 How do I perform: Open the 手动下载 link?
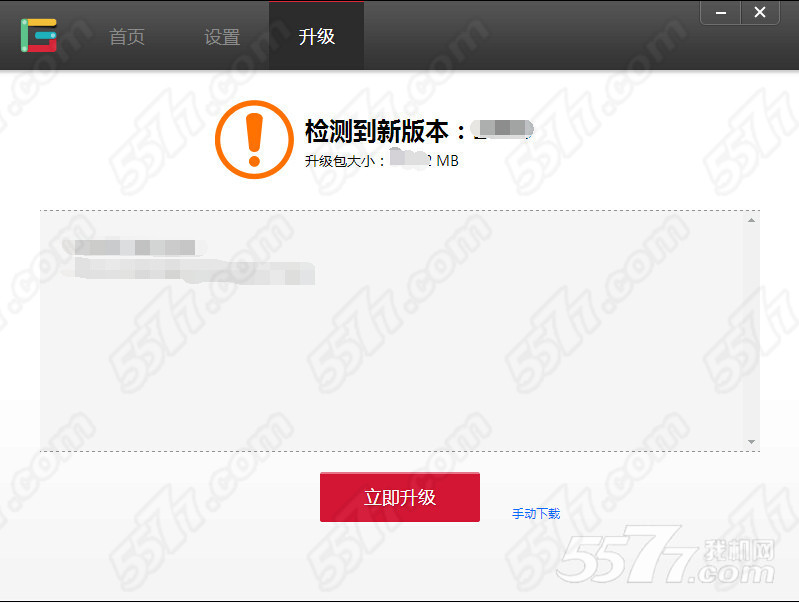(x=536, y=513)
